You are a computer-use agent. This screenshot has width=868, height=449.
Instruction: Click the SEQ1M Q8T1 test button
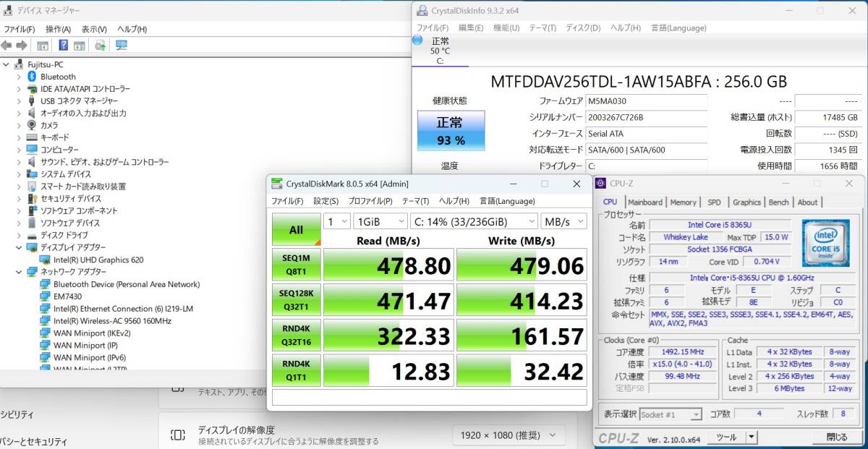coord(297,265)
